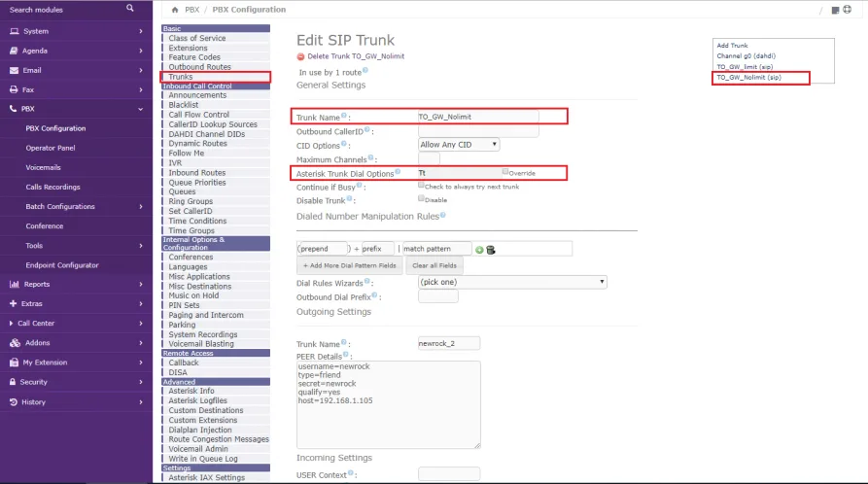The width and height of the screenshot is (868, 484).
Task: Click the Clear all Fields button
Action: pyautogui.click(x=434, y=266)
